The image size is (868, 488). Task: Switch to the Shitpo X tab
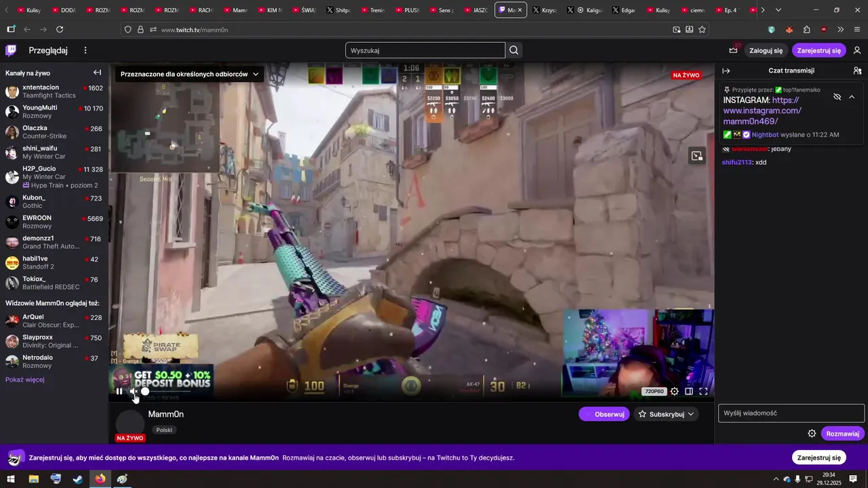(x=339, y=10)
